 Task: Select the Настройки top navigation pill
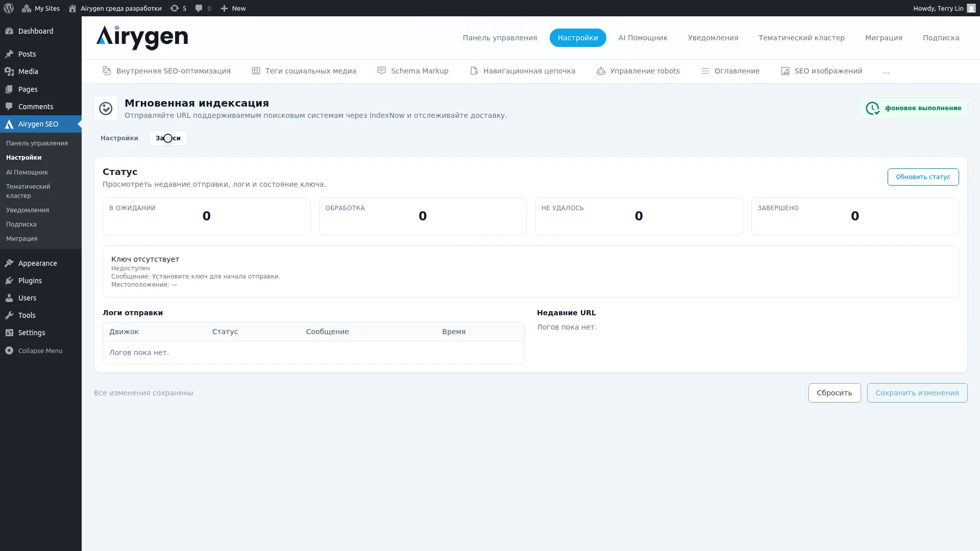tap(578, 38)
